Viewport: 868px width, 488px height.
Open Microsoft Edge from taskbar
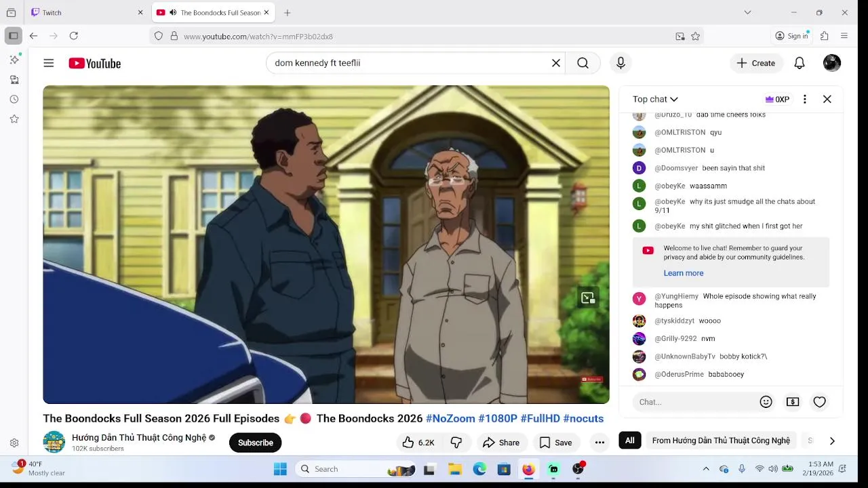point(479,469)
